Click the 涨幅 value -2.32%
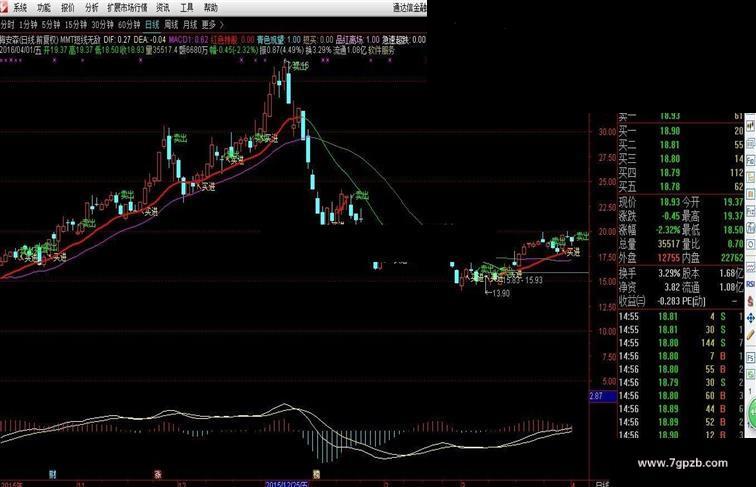 pos(668,230)
